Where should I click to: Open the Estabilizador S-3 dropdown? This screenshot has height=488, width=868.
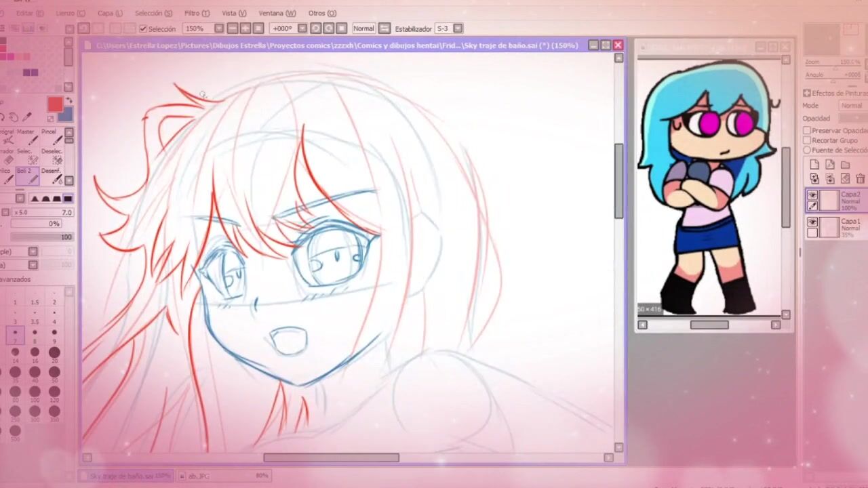(x=458, y=28)
